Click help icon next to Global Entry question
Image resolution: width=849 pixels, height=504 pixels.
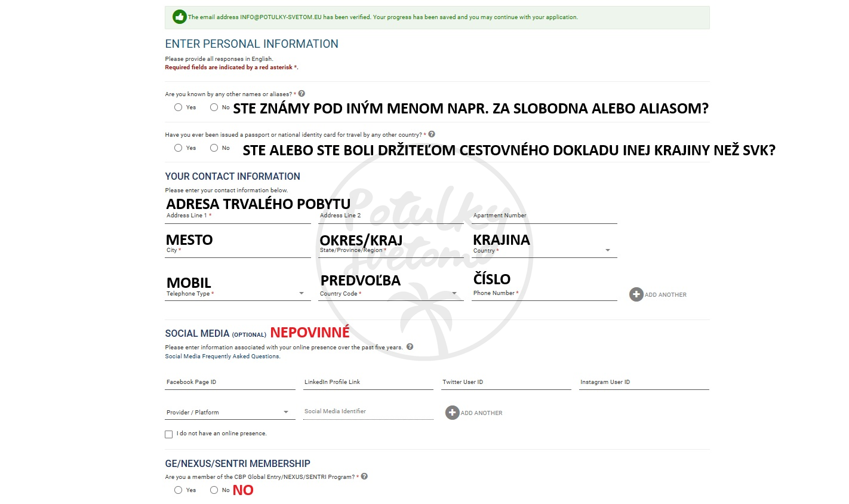(364, 477)
